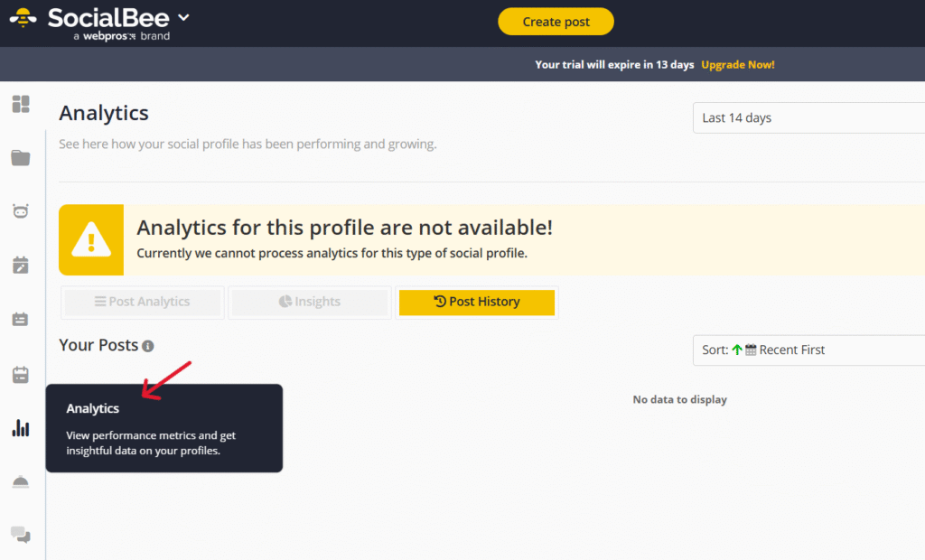
Task: Open the schedule calendar sidebar icon
Action: (21, 374)
